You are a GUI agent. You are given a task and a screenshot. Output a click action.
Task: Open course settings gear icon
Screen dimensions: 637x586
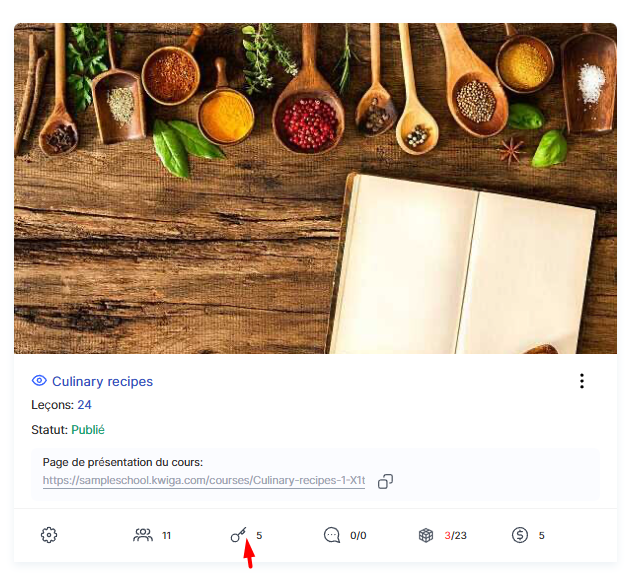(49, 535)
